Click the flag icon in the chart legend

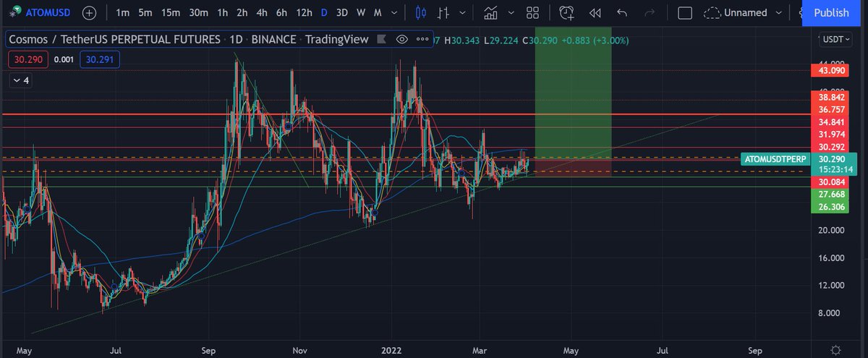(x=382, y=40)
